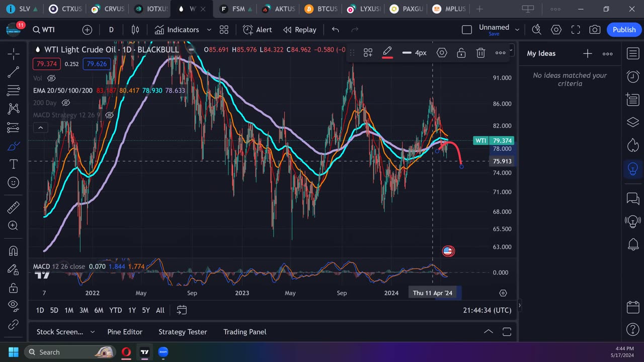
Task: Open the Pine Editor tab
Action: pos(125,332)
